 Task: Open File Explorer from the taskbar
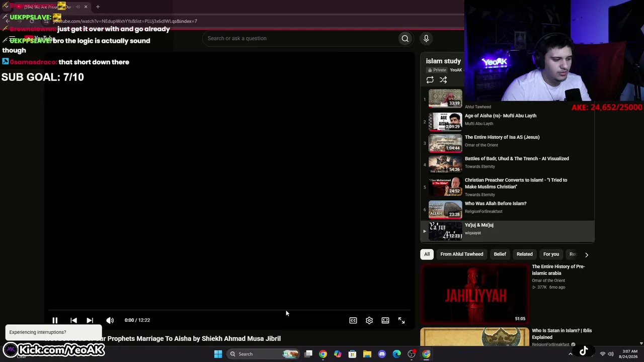(x=367, y=354)
